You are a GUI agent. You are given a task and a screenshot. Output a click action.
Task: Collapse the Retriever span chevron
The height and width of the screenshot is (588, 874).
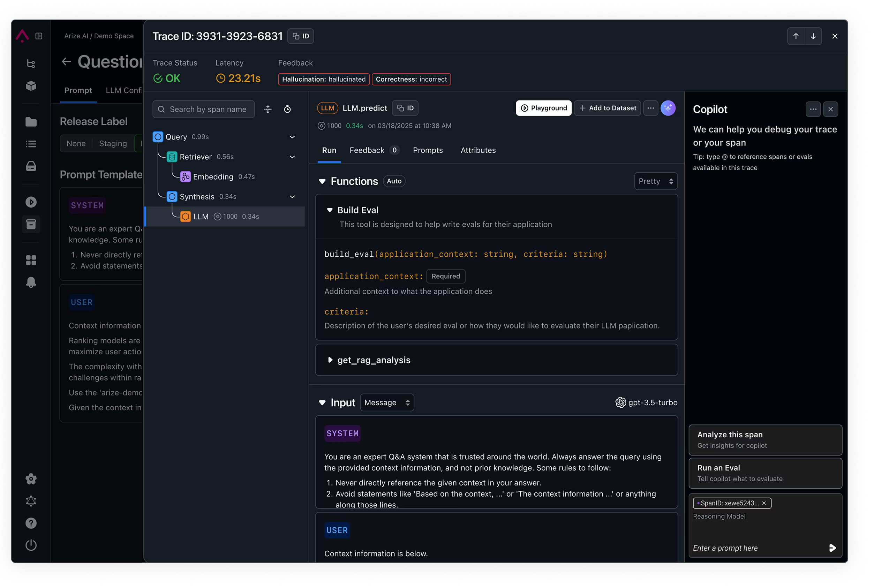(x=292, y=157)
